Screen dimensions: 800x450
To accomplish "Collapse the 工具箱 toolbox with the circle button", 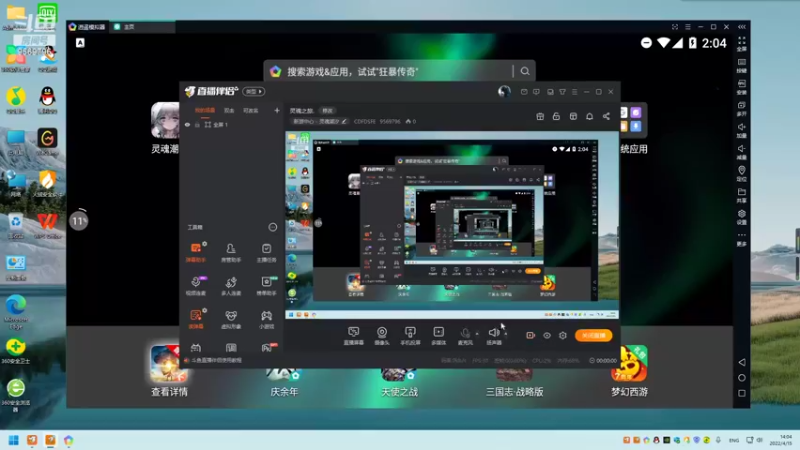I will [272, 227].
